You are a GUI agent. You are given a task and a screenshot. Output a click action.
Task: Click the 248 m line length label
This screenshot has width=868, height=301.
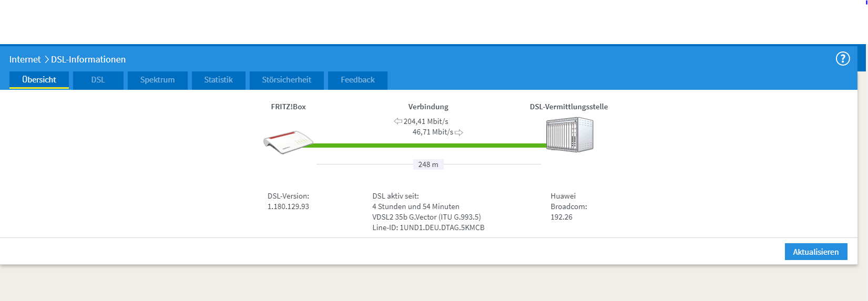428,164
